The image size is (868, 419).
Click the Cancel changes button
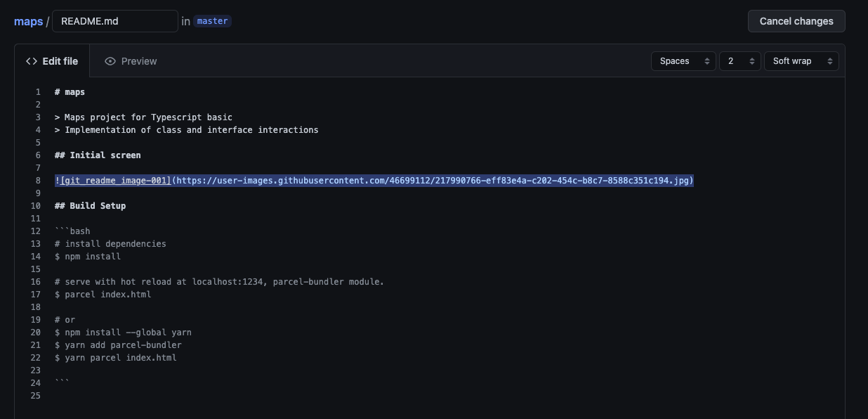tap(796, 21)
